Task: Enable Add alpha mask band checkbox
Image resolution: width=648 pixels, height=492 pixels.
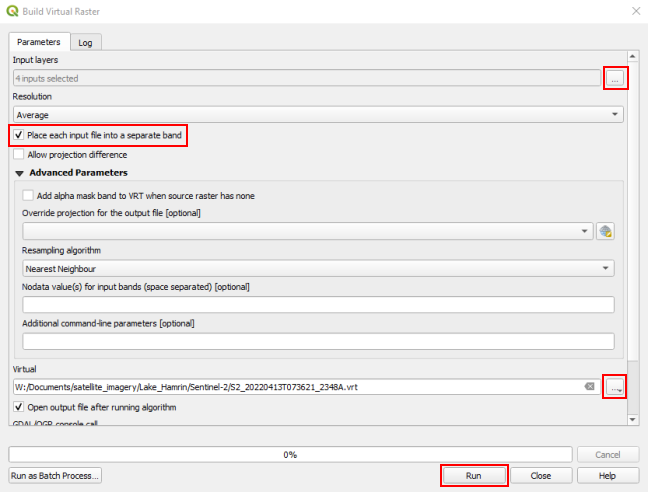Action: pos(28,196)
